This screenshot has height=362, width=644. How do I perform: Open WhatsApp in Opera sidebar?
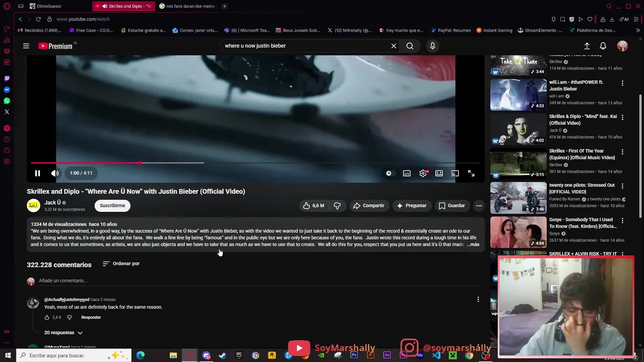pyautogui.click(x=7, y=101)
